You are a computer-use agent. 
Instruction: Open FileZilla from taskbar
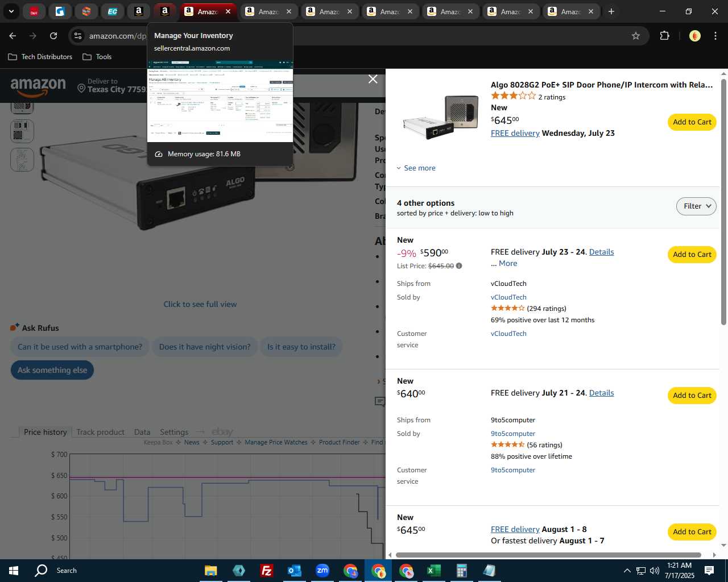point(266,571)
